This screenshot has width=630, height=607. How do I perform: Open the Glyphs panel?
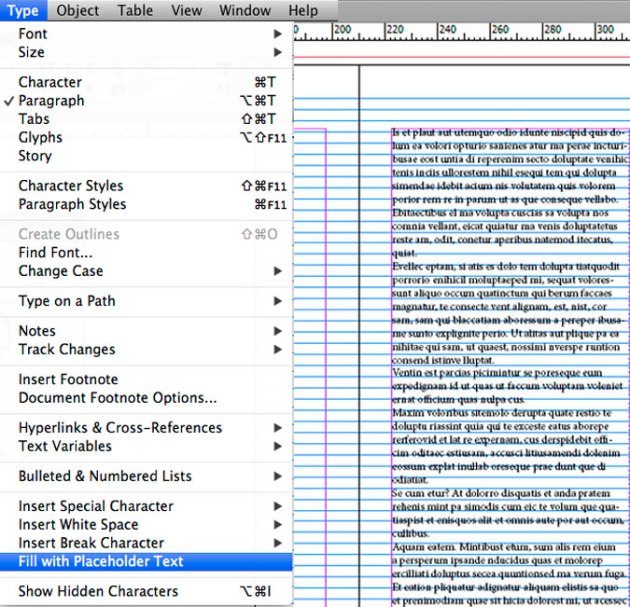40,138
